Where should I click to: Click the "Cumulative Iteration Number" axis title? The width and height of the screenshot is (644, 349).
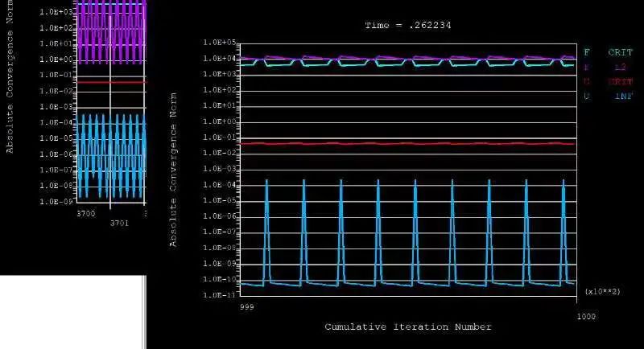(x=408, y=326)
